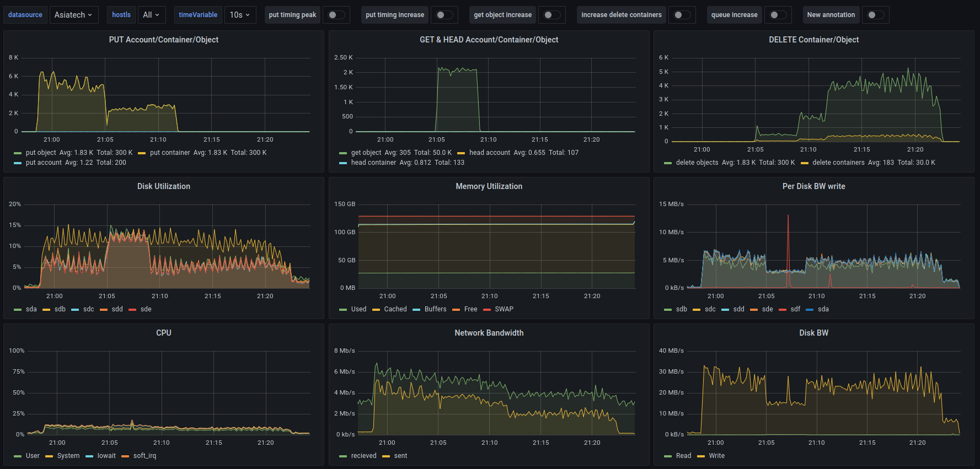Open the Disk BW panel title menu
Viewport: 980px width, 469px height.
(x=813, y=333)
